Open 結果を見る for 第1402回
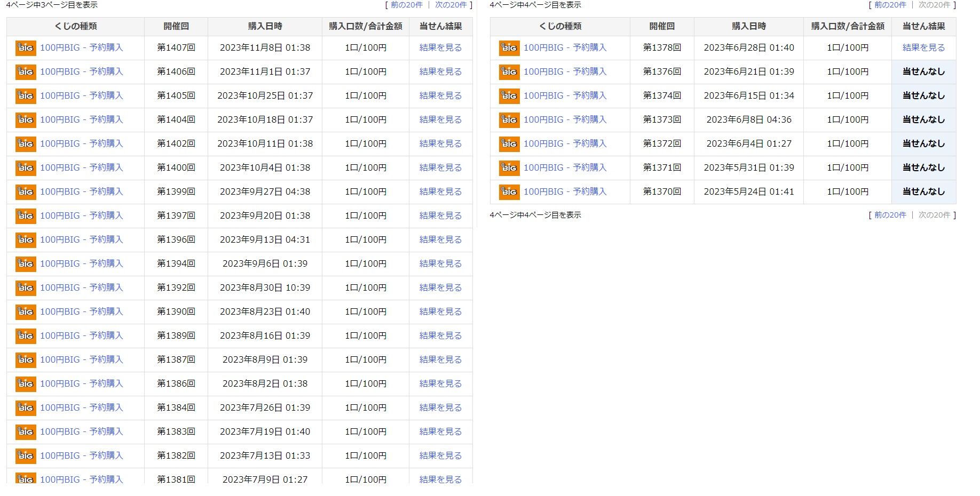This screenshot has width=980, height=496. [x=441, y=143]
